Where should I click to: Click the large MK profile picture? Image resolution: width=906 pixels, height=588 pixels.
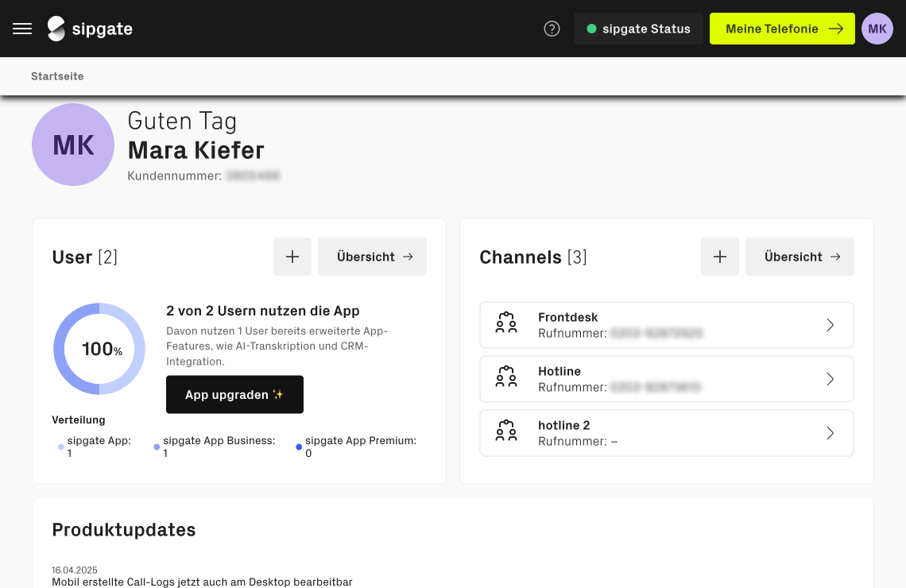pos(73,145)
